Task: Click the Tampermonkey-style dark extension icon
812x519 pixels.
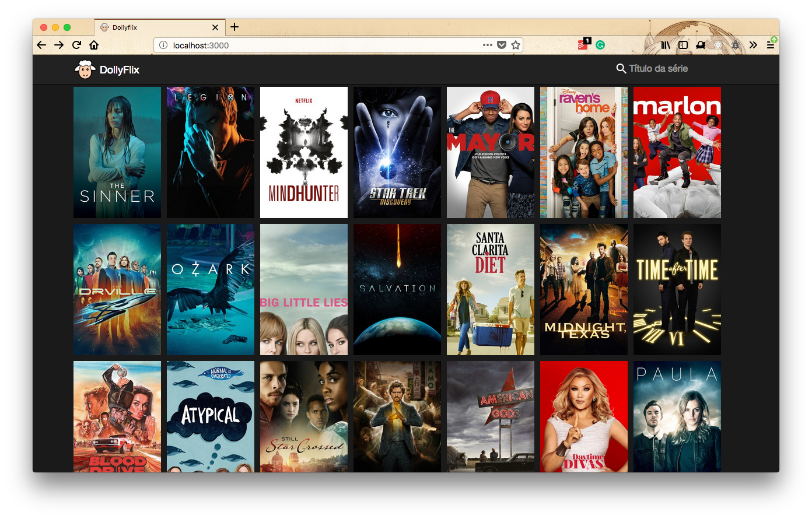Action: (701, 45)
